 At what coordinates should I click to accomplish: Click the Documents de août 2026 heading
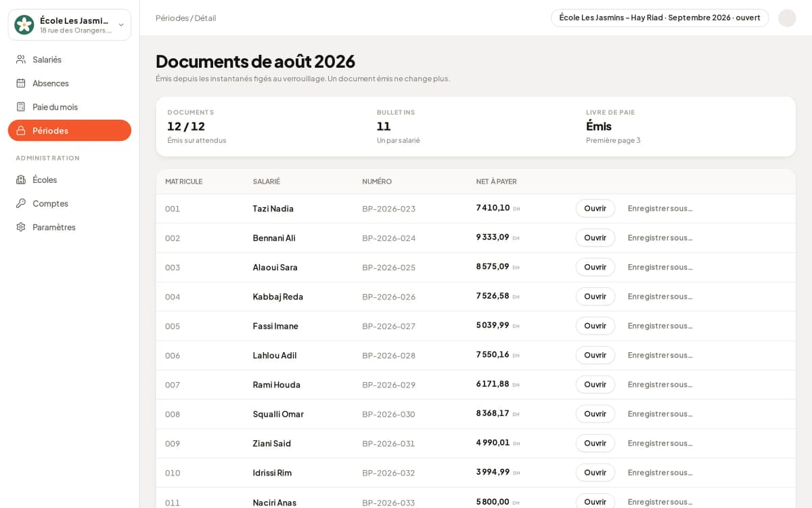[255, 61]
